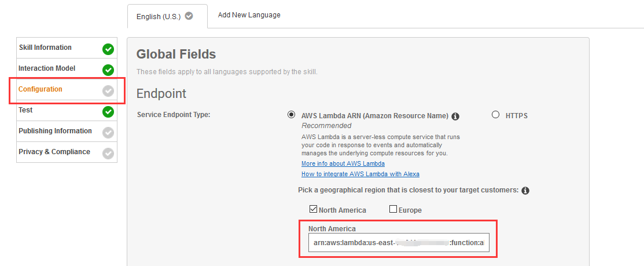Click the checkmark icon on English (U.S.) tab

[189, 16]
